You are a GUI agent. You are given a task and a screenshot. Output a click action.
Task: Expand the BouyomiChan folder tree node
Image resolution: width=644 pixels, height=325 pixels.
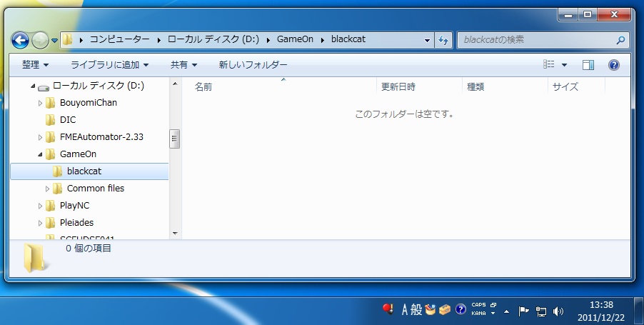(41, 103)
